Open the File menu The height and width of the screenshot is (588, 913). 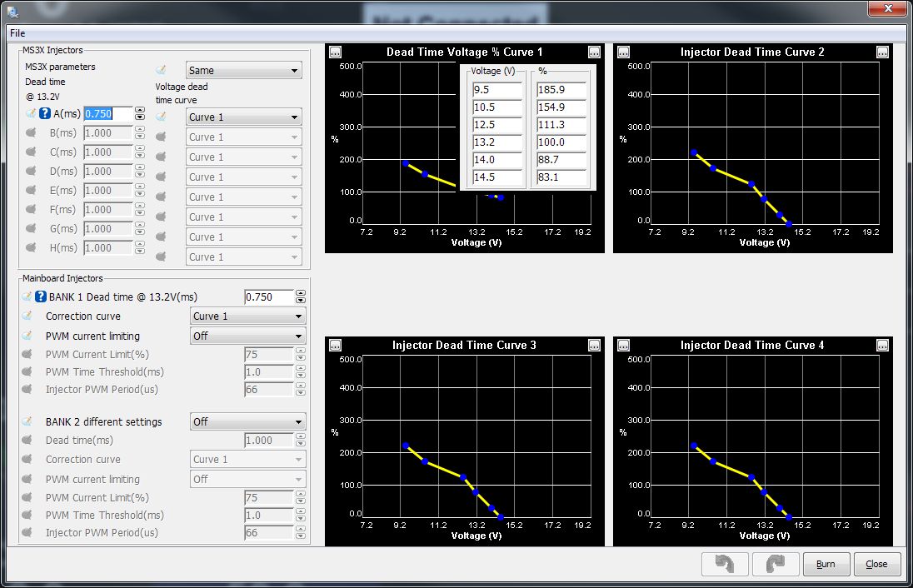tap(17, 33)
